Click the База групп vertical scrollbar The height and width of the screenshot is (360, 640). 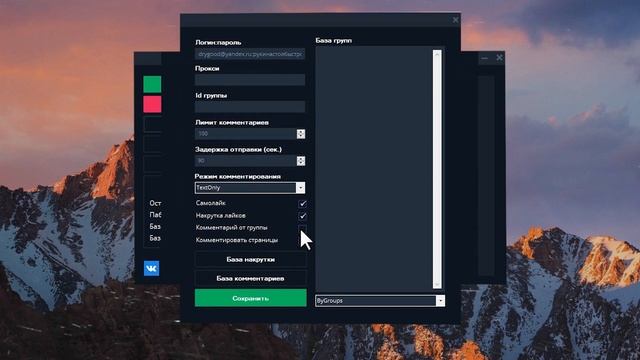click(x=437, y=169)
